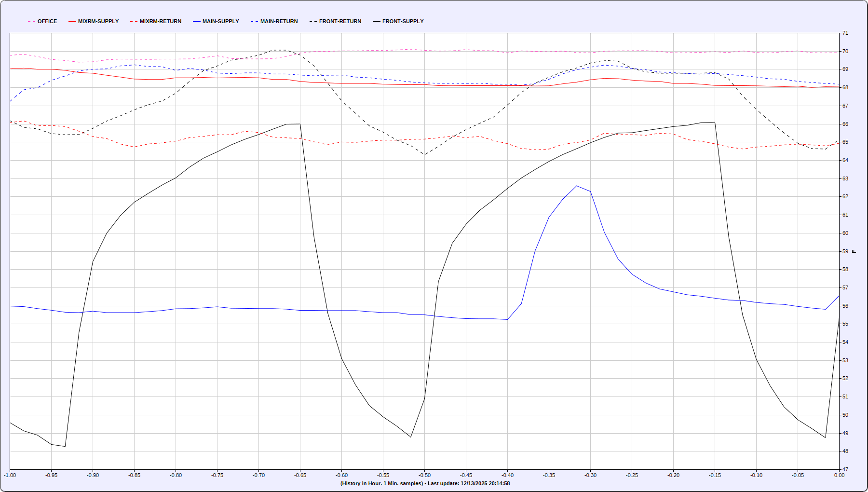Image resolution: width=868 pixels, height=492 pixels.
Task: Click the vertical F axis unit label
Action: click(854, 251)
